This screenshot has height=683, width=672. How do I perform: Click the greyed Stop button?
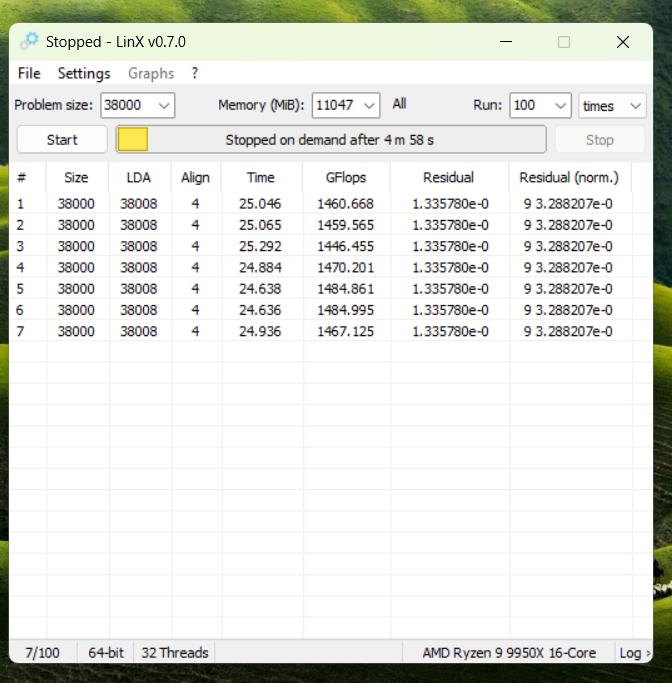click(x=600, y=140)
